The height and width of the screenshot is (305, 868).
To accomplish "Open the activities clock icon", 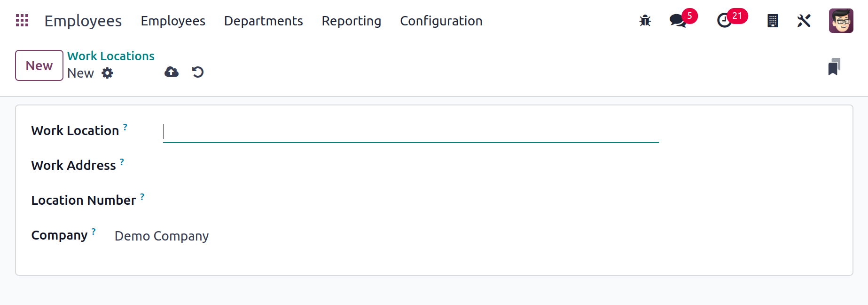I will (x=725, y=21).
